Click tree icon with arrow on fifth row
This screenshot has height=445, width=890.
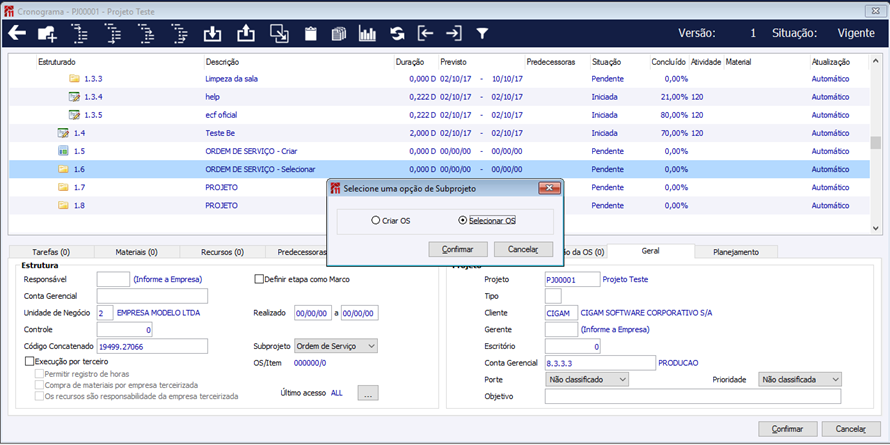(x=179, y=34)
